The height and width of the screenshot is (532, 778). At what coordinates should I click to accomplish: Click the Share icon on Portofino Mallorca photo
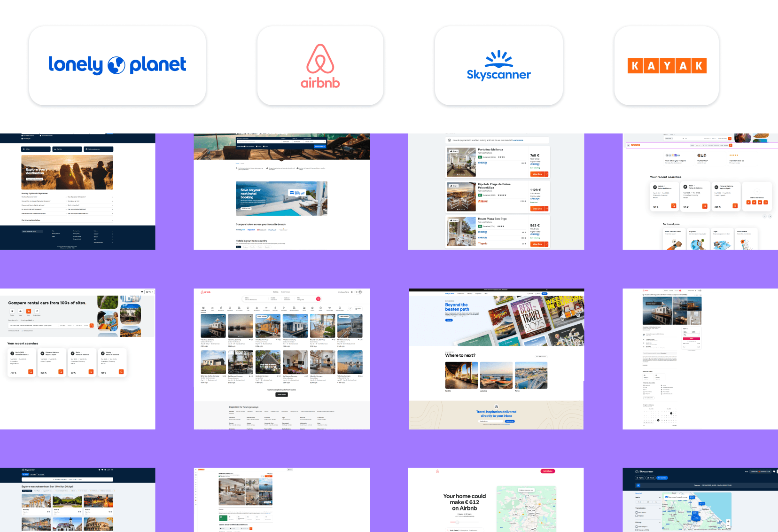(x=454, y=151)
